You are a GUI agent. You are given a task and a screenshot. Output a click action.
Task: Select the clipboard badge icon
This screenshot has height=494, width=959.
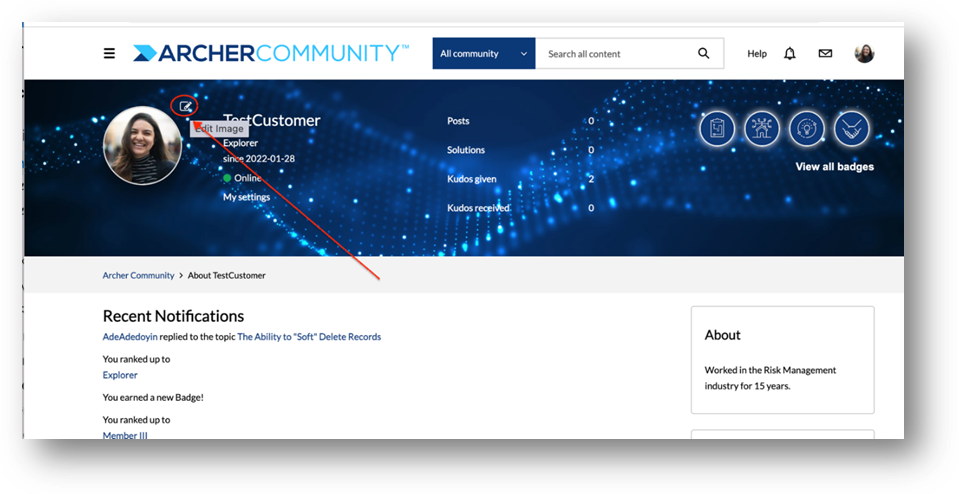click(717, 129)
